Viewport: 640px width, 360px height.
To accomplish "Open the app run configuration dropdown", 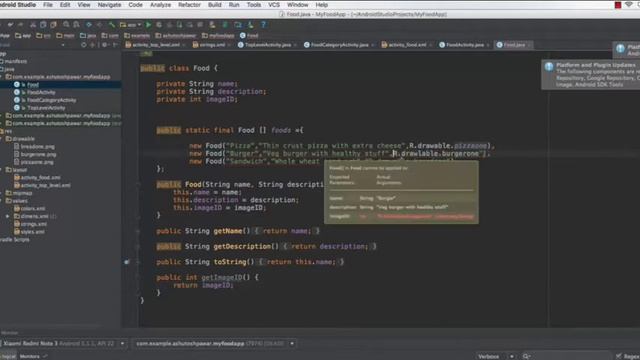I will point(131,25).
